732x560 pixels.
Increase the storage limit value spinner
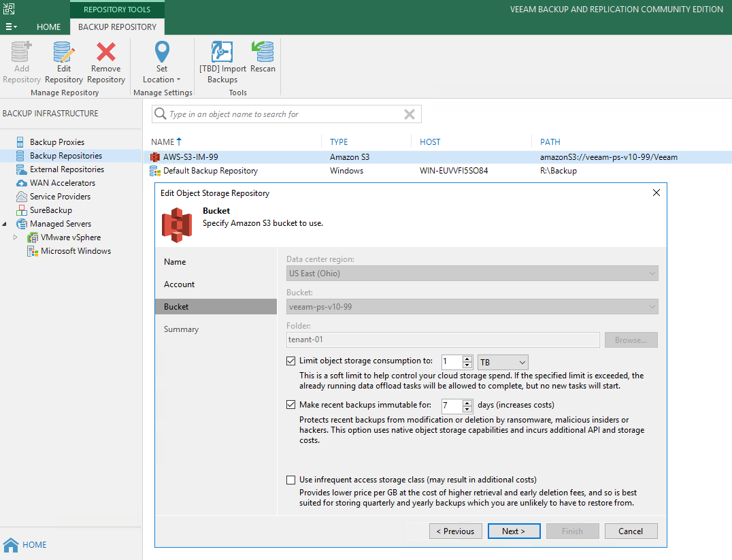click(x=467, y=359)
